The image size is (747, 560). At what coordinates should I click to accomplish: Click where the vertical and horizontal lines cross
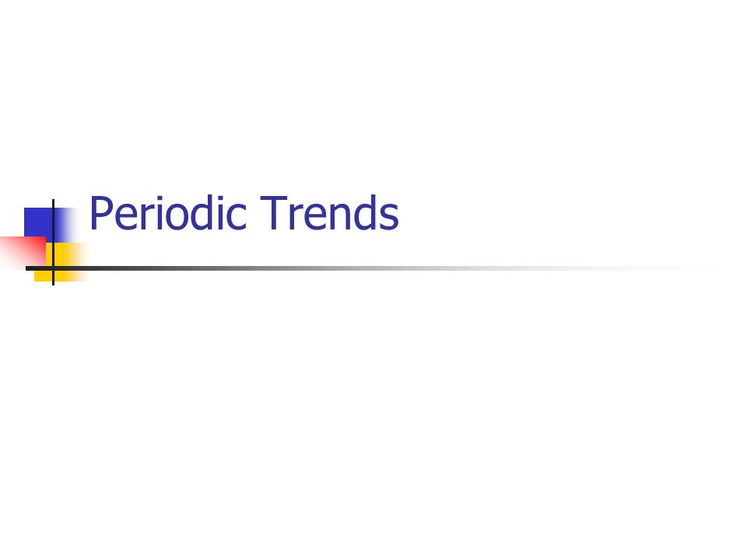[53, 268]
